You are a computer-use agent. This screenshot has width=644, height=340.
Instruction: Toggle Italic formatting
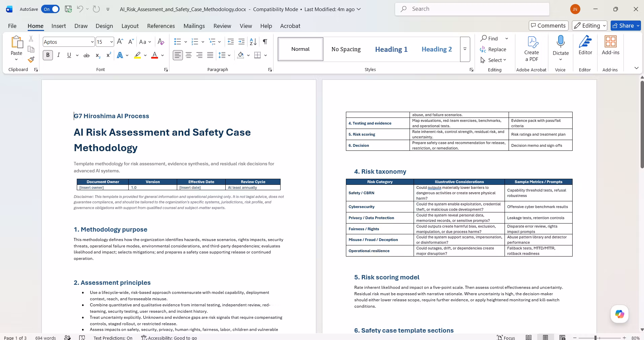(59, 55)
